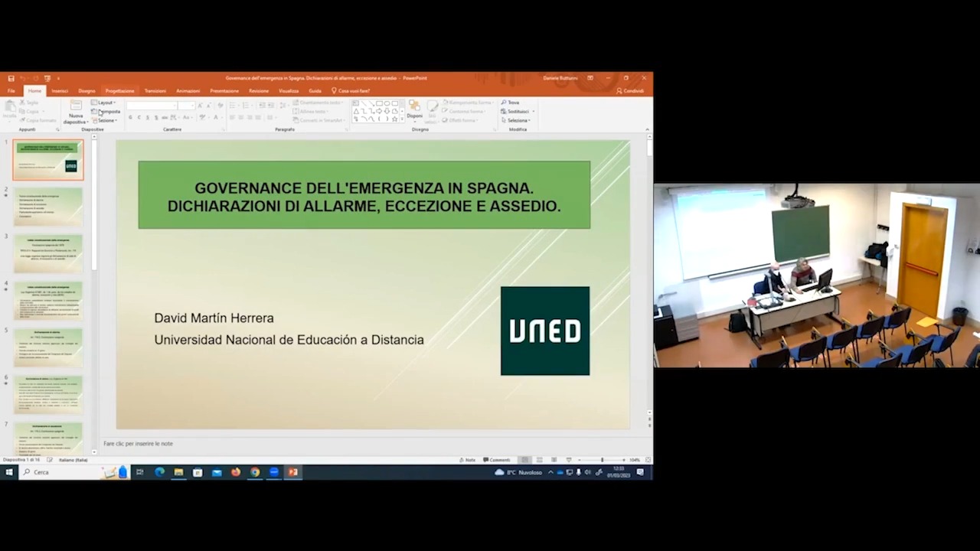Click the UNED logo image on slide

(545, 331)
